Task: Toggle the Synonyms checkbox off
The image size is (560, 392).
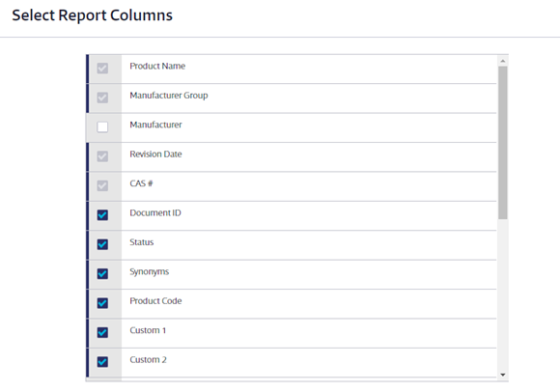Action: pos(102,273)
